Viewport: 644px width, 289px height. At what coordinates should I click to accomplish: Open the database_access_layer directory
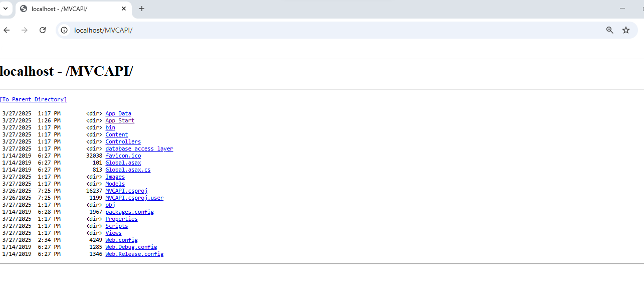point(139,149)
